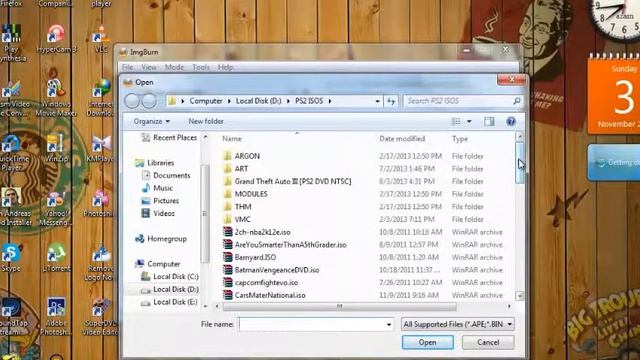Viewport: 640px width, 360px height.
Task: Select Barnyard.ISO archive icon
Action: click(227, 257)
